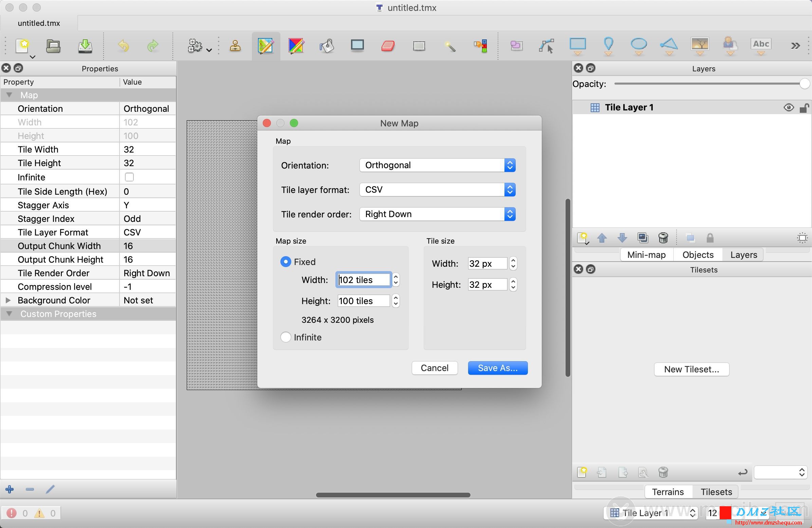Viewport: 812px width, 528px height.
Task: Save the map with the Save icon
Action: pos(85,46)
